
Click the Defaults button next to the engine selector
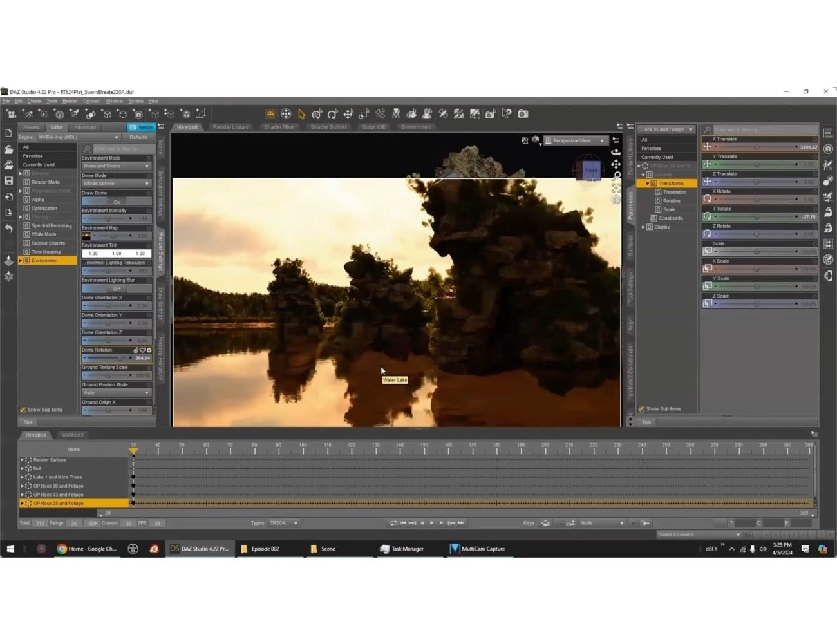[x=138, y=137]
